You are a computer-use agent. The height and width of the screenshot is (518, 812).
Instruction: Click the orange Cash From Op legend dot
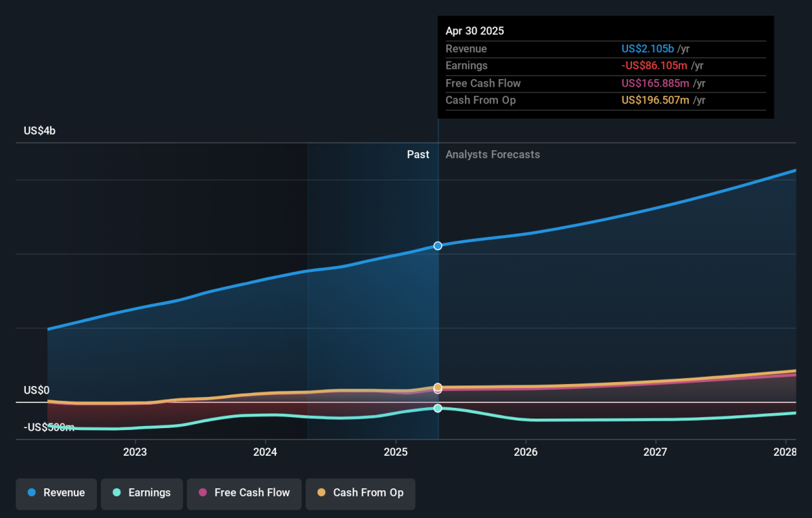(x=321, y=493)
